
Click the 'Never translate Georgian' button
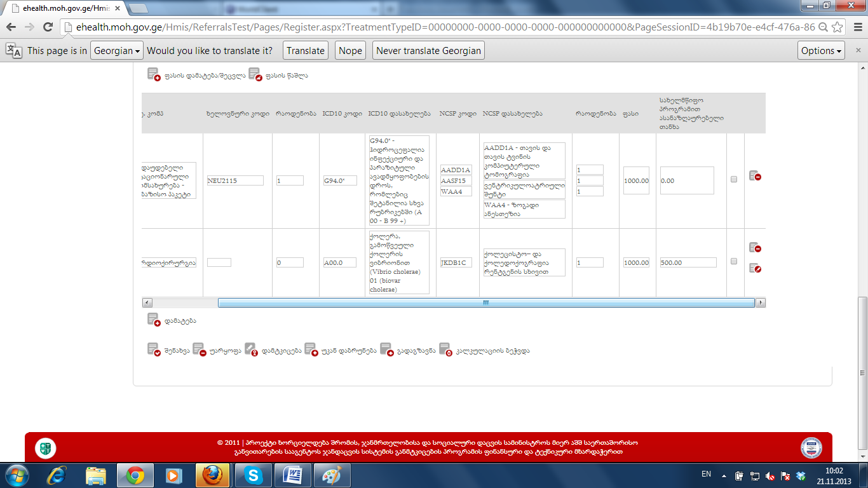click(428, 51)
